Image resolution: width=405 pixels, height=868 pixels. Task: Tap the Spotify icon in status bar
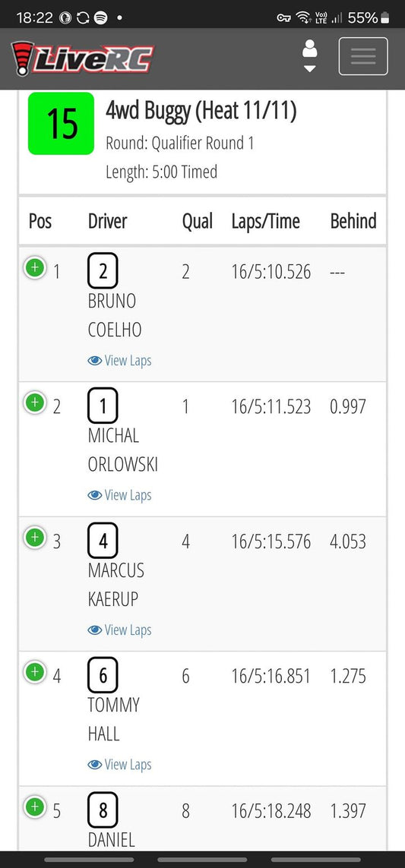(101, 17)
